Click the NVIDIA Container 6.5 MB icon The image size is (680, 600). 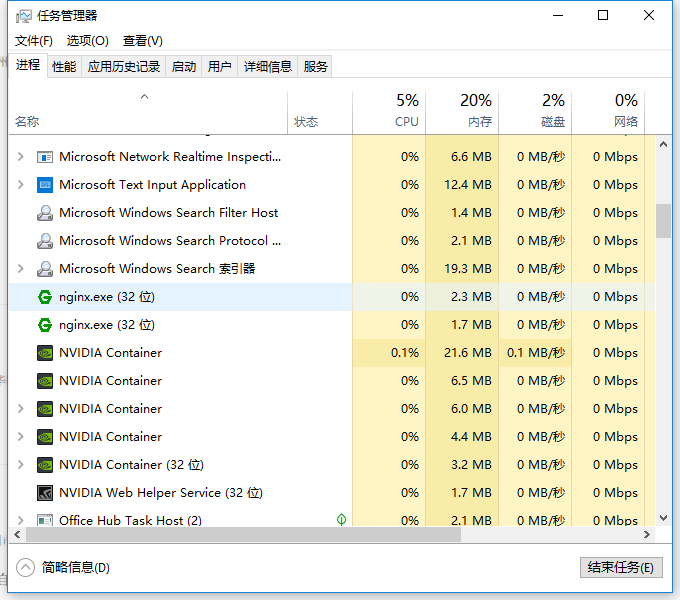click(x=45, y=381)
